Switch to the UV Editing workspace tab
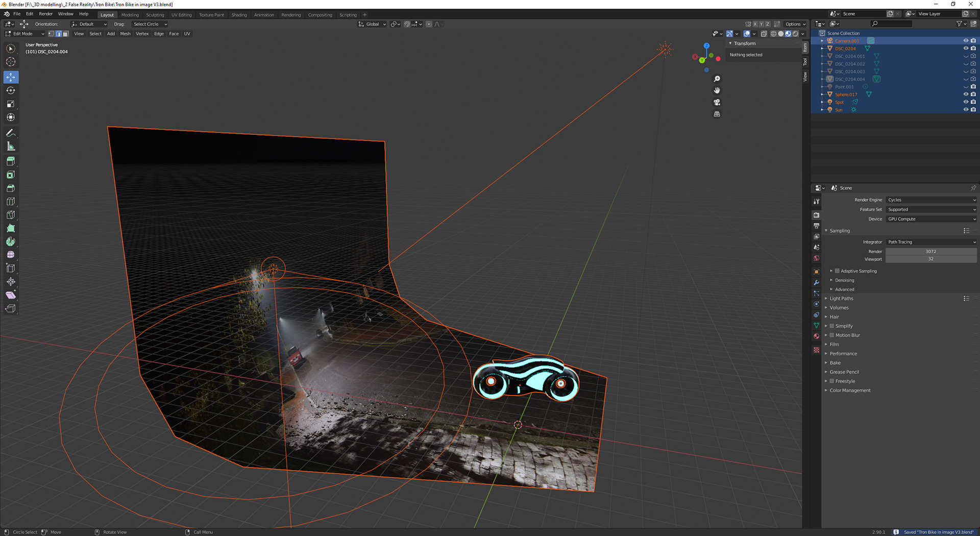980x536 pixels. [181, 15]
